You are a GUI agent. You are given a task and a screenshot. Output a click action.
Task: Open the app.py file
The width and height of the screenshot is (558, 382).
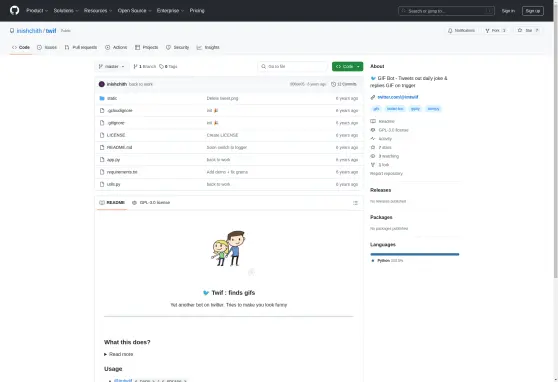click(114, 160)
